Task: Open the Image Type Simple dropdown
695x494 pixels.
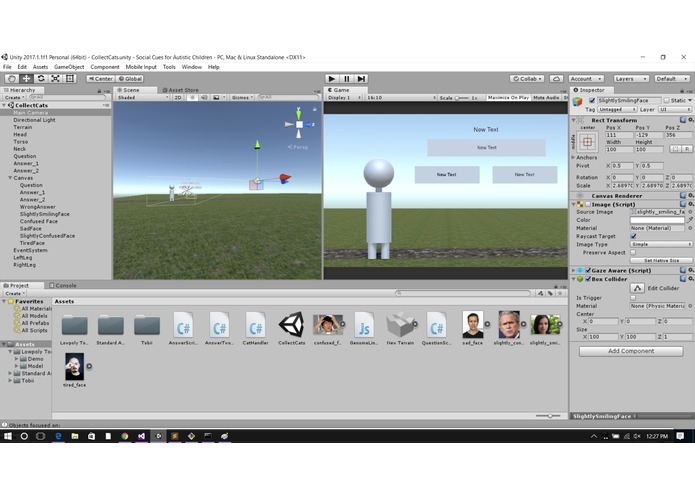Action: [661, 244]
